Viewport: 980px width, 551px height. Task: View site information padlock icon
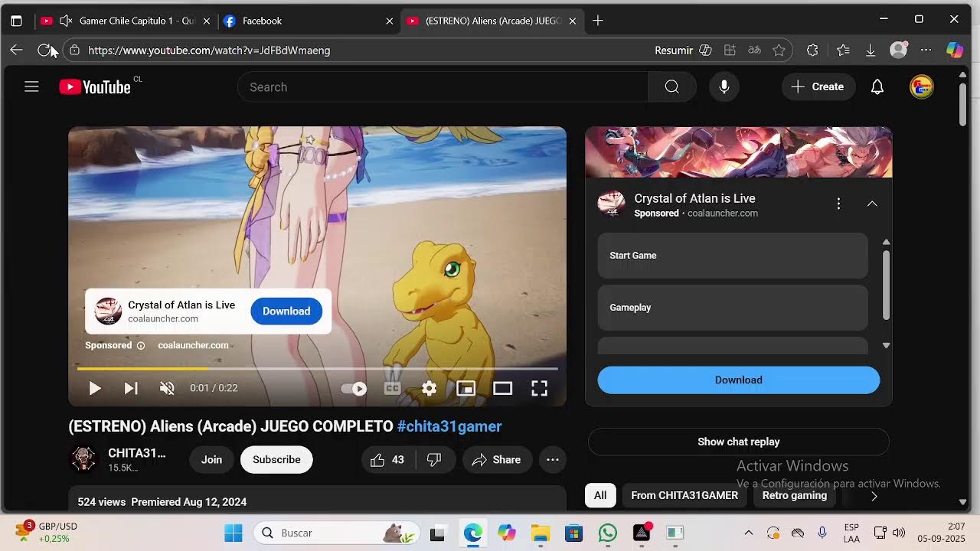74,51
